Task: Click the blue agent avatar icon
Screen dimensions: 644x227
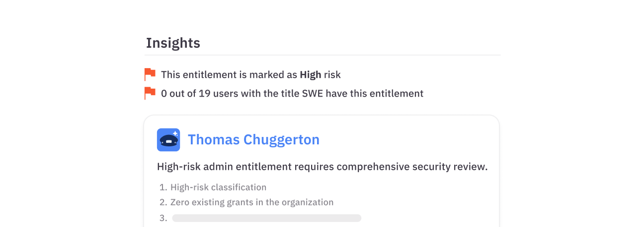Action: click(x=168, y=140)
